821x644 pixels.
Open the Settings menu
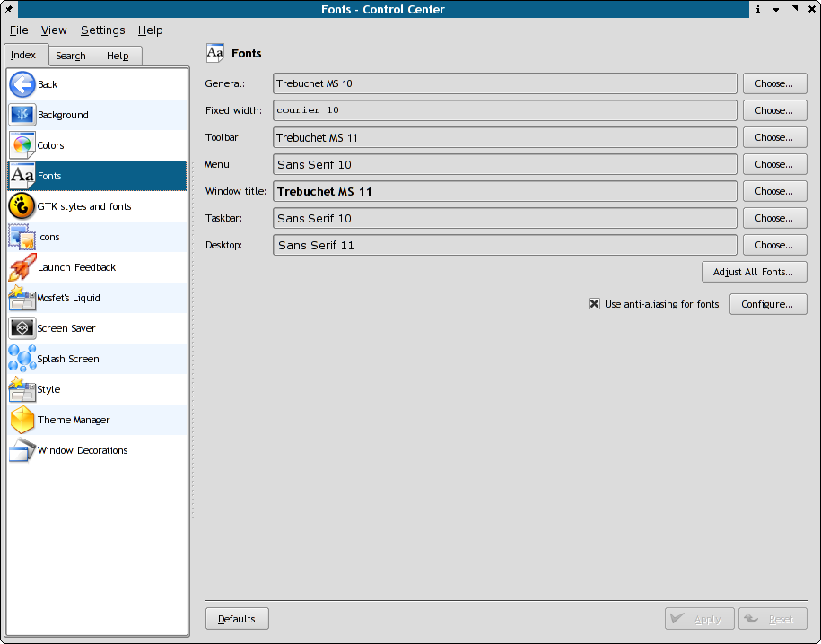point(102,30)
